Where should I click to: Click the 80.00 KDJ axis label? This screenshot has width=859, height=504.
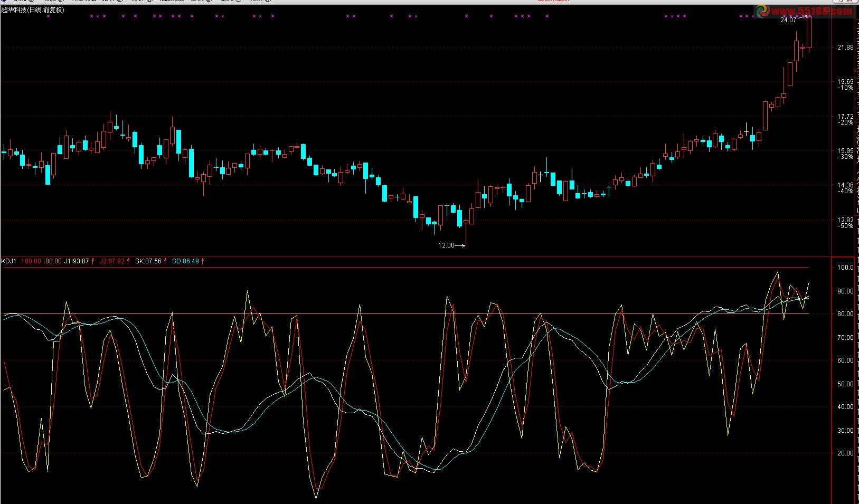[845, 314]
